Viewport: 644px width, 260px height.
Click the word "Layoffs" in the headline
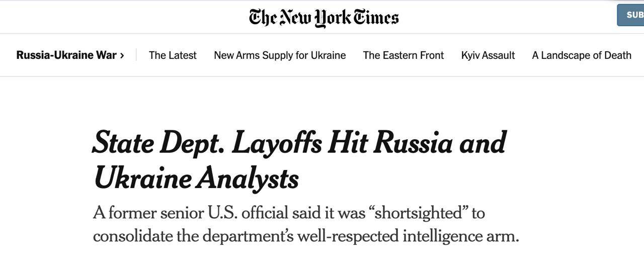tap(276, 143)
